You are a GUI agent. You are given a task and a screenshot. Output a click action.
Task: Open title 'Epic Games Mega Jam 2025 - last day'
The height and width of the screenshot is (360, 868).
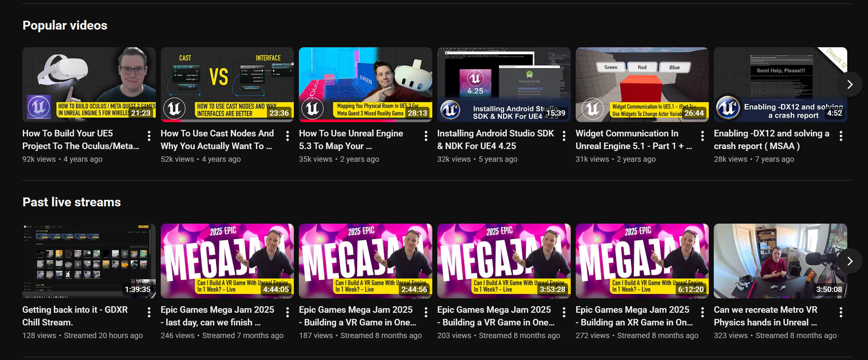217,316
